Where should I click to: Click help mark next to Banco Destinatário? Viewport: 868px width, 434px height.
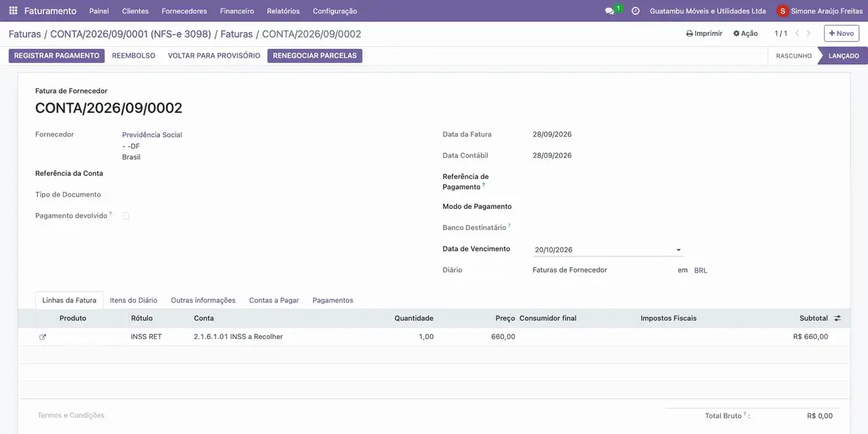click(509, 225)
